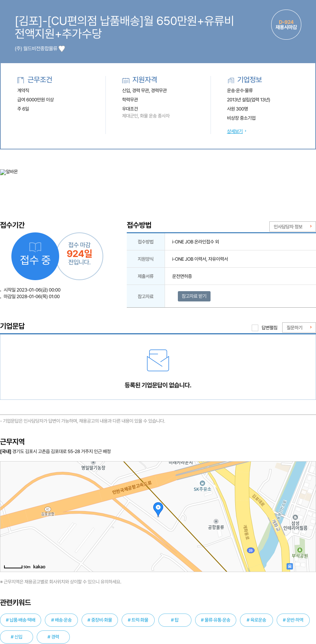Click the 급여 6000만원 이상 text
The height and width of the screenshot is (644, 316).
click(36, 100)
